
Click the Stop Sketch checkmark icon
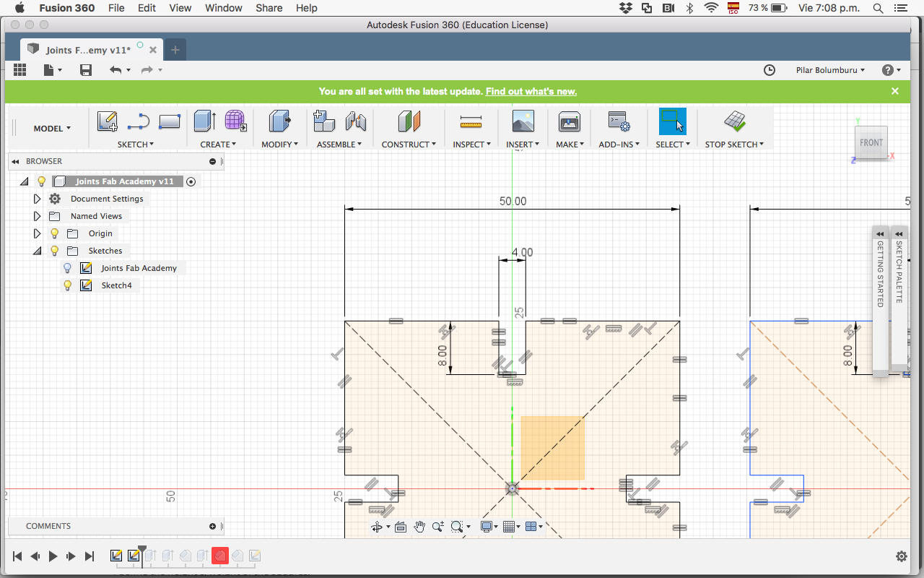(735, 121)
